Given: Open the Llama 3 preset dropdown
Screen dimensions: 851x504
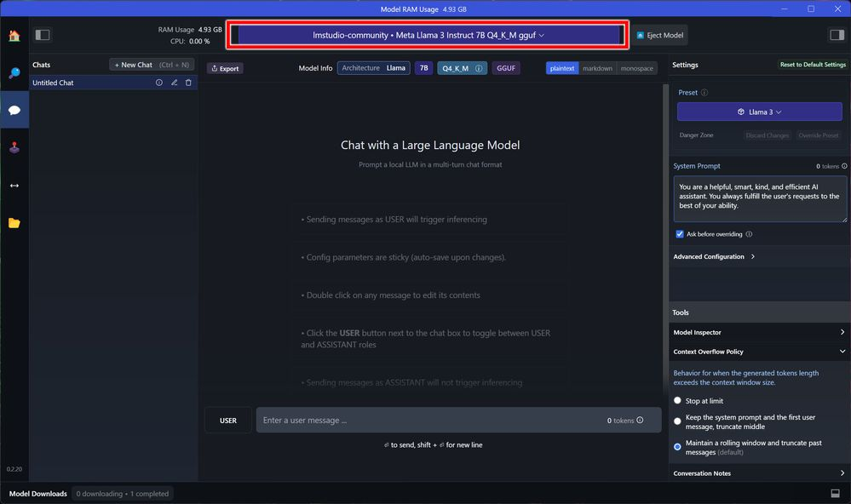Looking at the screenshot, I should pos(759,112).
